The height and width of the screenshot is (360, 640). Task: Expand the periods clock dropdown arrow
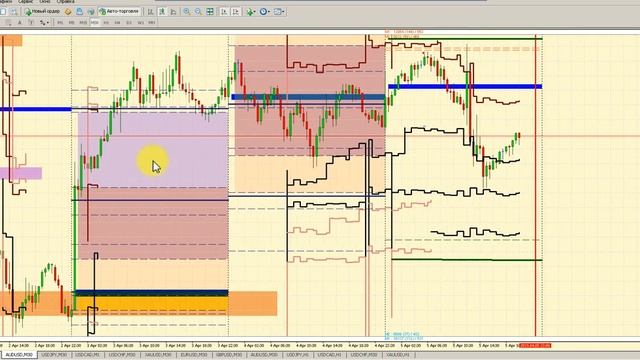[x=269, y=12]
